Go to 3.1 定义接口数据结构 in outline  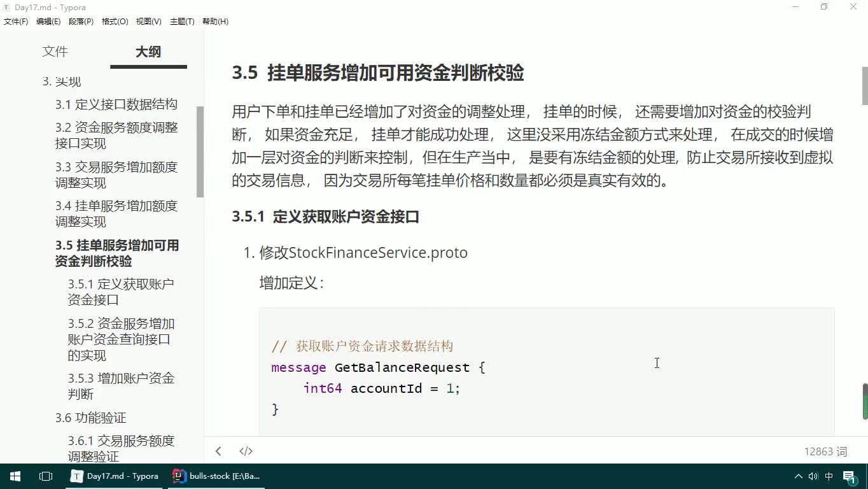coord(116,104)
